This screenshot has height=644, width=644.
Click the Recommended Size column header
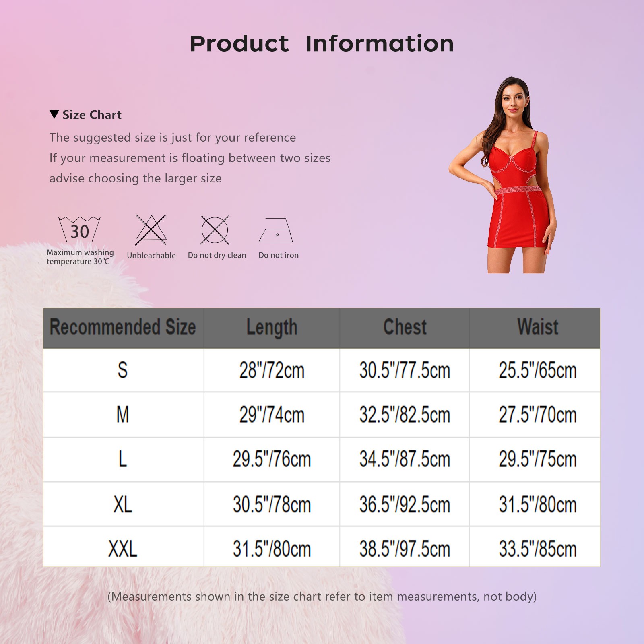click(123, 328)
